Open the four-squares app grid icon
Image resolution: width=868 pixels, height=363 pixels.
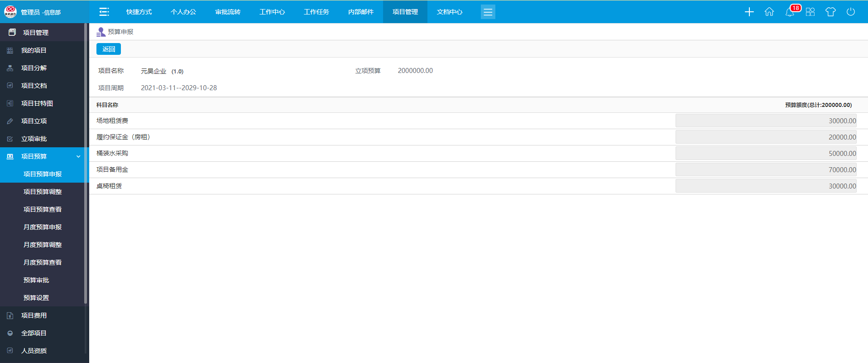pos(810,12)
